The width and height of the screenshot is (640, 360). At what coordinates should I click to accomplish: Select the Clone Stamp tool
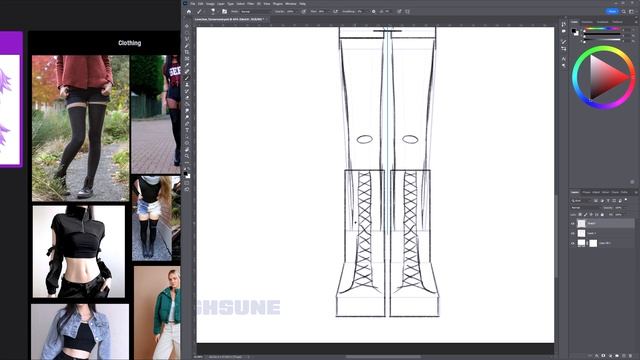(187, 85)
